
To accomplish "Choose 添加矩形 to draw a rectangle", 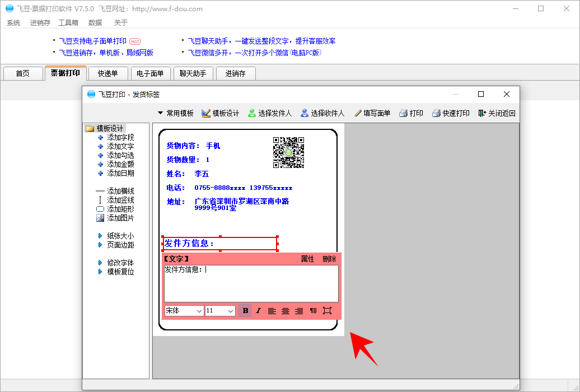I will click(x=120, y=209).
